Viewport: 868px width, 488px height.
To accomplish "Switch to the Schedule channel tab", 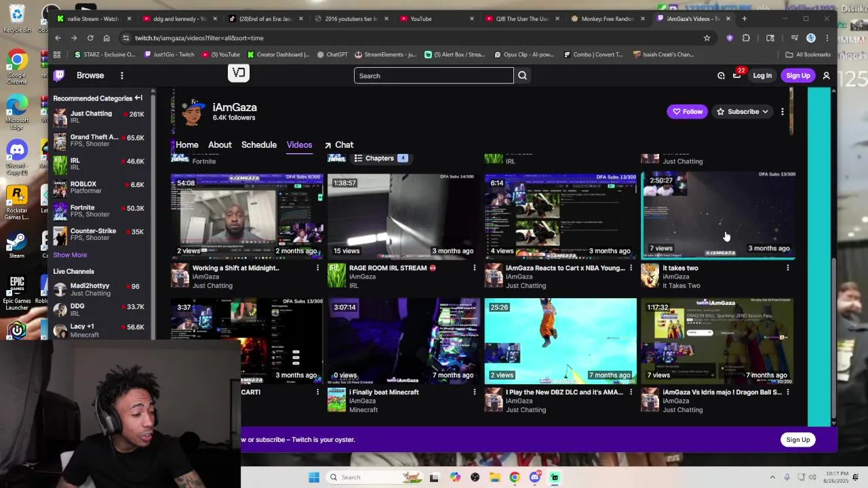I will pyautogui.click(x=259, y=145).
